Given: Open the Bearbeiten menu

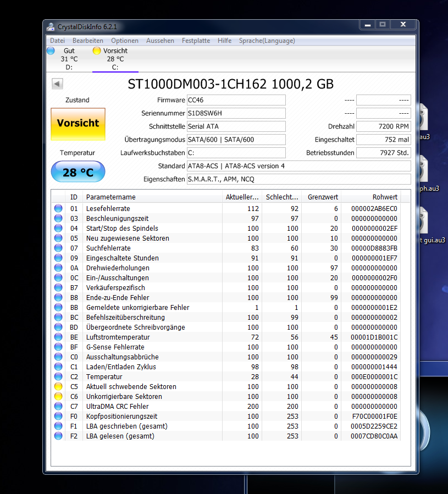Looking at the screenshot, I should click(x=87, y=41).
